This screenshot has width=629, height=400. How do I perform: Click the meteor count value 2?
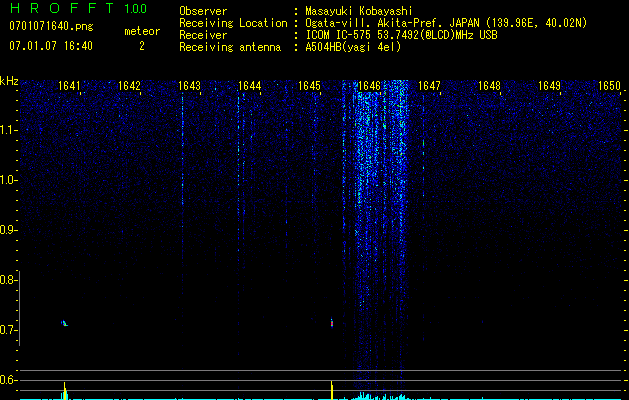pyautogui.click(x=142, y=46)
